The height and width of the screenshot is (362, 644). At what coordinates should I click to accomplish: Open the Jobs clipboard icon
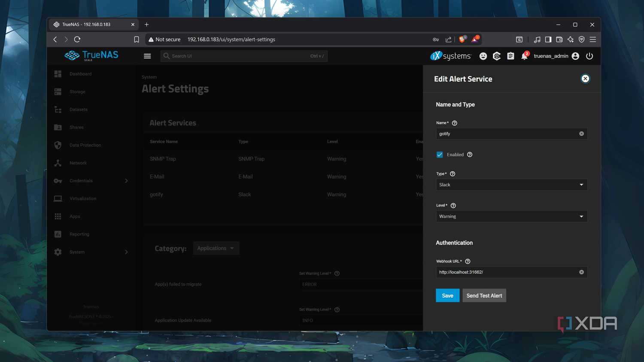pos(510,56)
